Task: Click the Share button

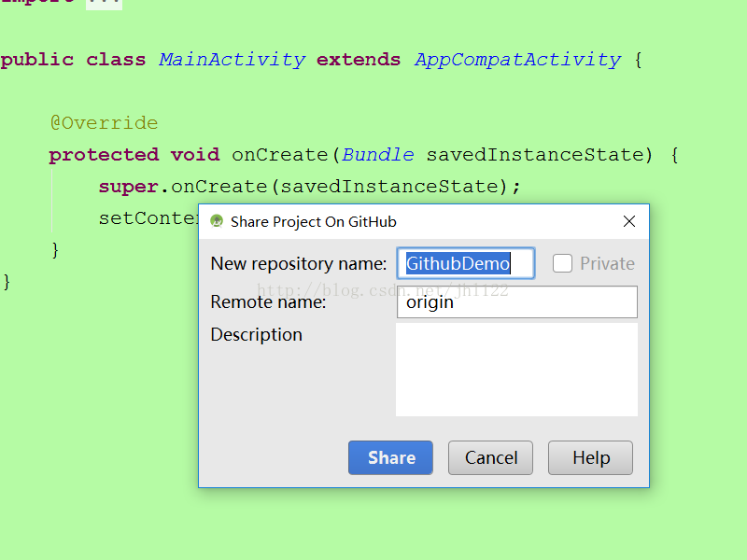Action: 390,457
